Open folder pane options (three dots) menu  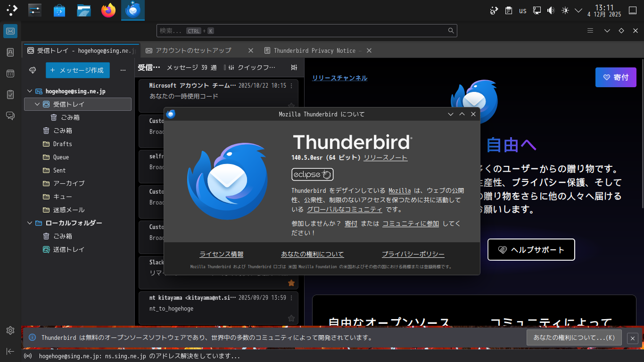tap(123, 70)
